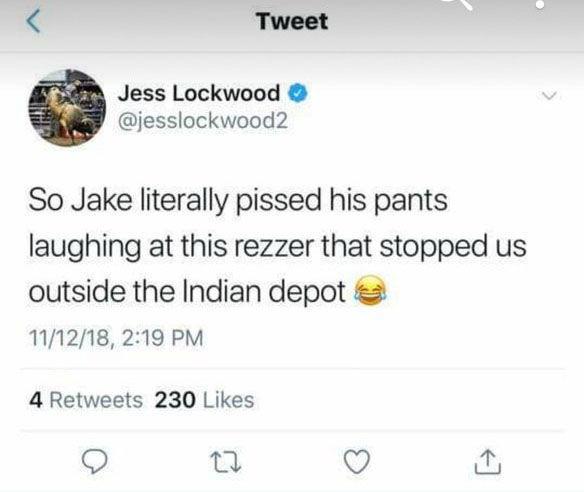Tap the retweet arrows icon
584x492 pixels.
226,462
